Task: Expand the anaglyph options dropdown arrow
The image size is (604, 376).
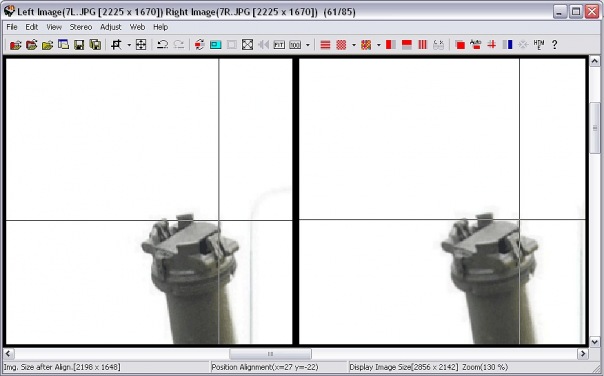Action: 378,45
